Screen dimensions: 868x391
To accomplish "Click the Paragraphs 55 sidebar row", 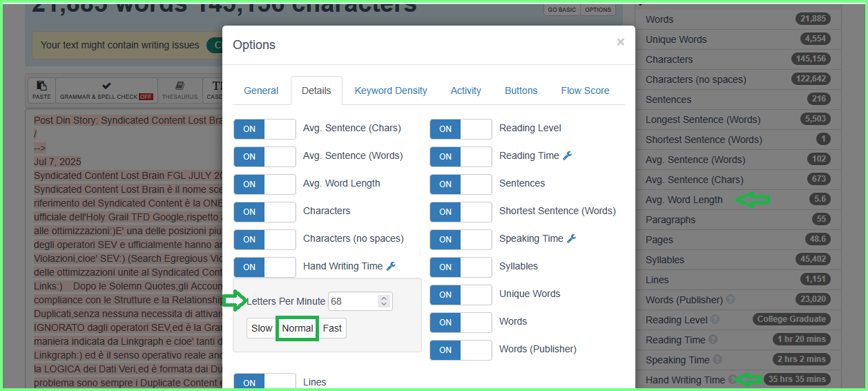I will [x=737, y=220].
